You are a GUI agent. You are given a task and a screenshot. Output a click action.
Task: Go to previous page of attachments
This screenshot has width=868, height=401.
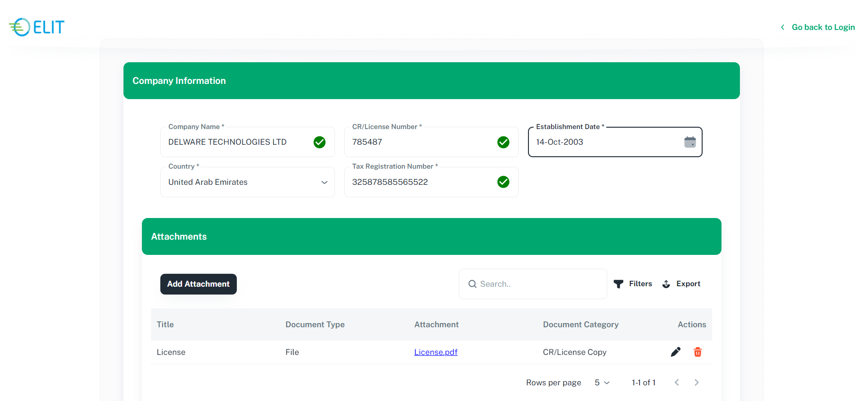pyautogui.click(x=676, y=383)
